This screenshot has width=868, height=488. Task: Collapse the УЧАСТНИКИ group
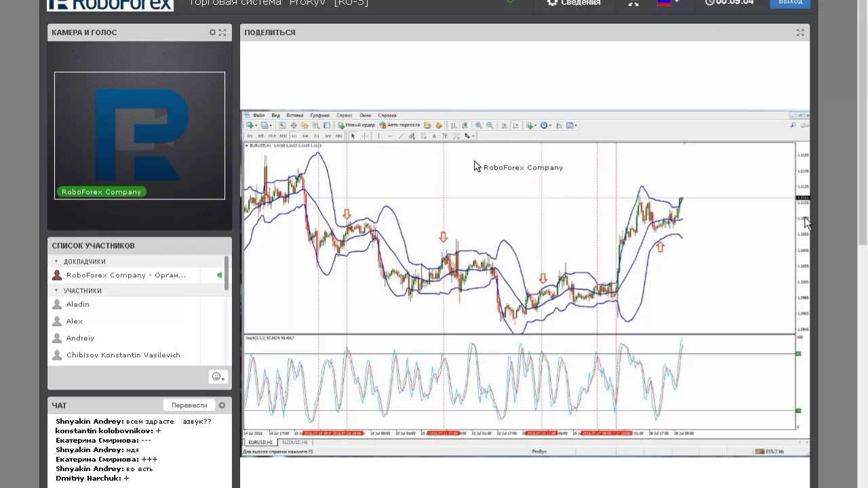[57, 291]
